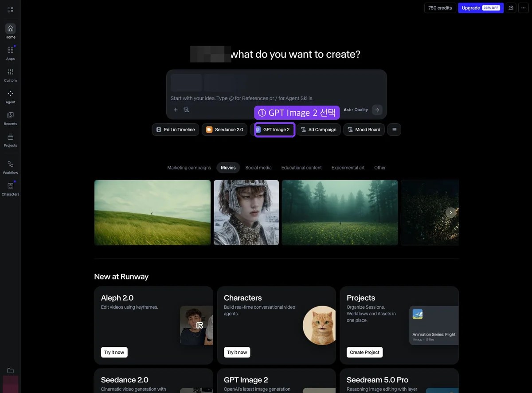This screenshot has width=532, height=393.
Task: Click the Upgrade button
Action: (x=481, y=8)
